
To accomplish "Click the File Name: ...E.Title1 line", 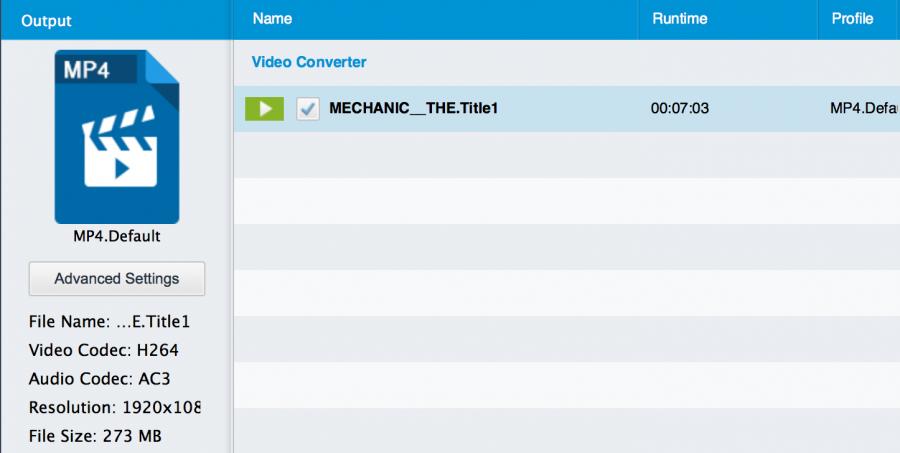I will 109,322.
